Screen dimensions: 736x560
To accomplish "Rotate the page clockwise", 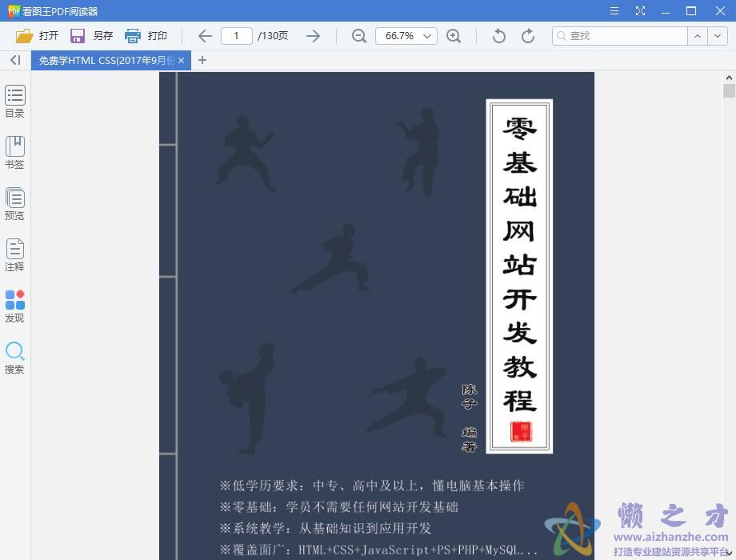I will tap(528, 35).
